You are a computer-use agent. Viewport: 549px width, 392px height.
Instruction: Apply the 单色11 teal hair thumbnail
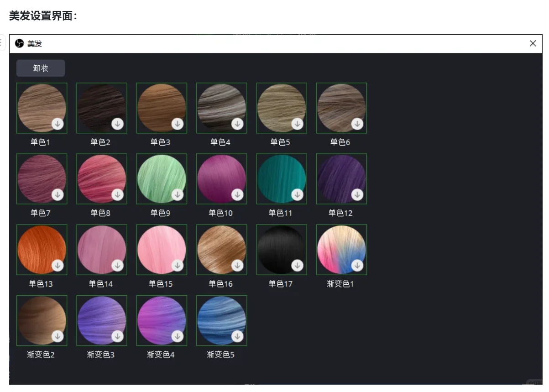tap(282, 179)
